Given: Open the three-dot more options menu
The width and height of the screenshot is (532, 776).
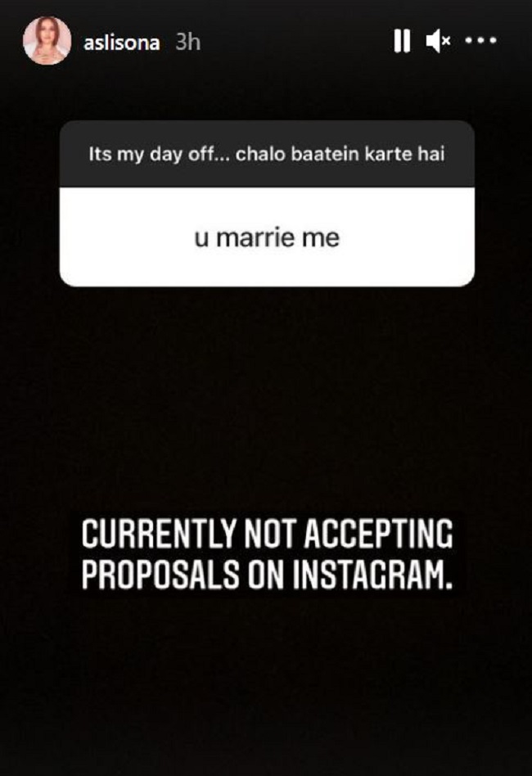Looking at the screenshot, I should pyautogui.click(x=481, y=41).
